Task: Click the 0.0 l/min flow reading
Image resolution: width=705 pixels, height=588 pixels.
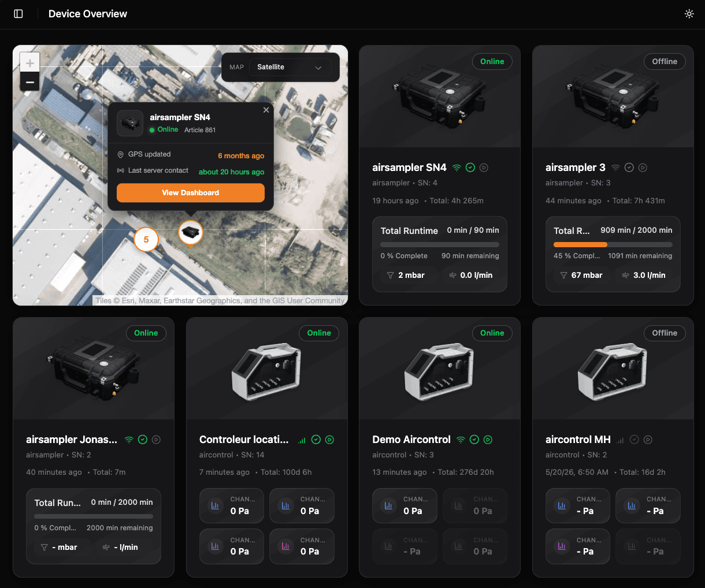Action: coord(471,276)
